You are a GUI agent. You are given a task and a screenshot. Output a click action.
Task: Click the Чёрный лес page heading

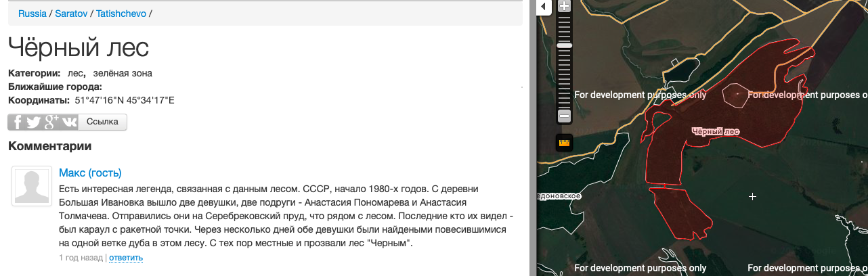point(79,48)
